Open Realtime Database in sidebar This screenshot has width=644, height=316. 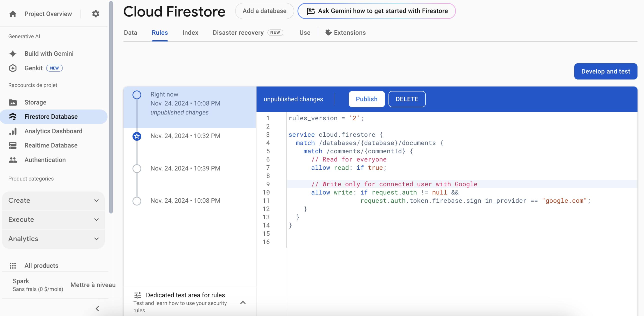click(x=51, y=145)
